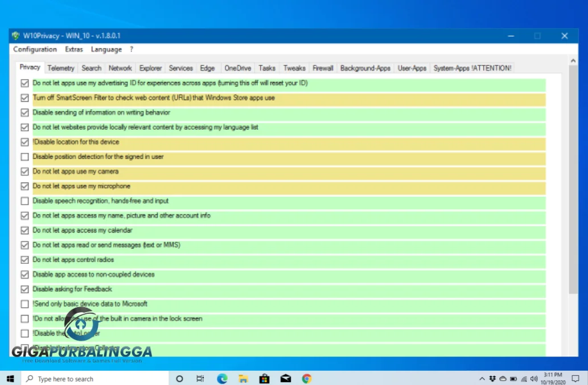Open Microsoft Store from taskbar
The image size is (588, 385).
click(264, 379)
